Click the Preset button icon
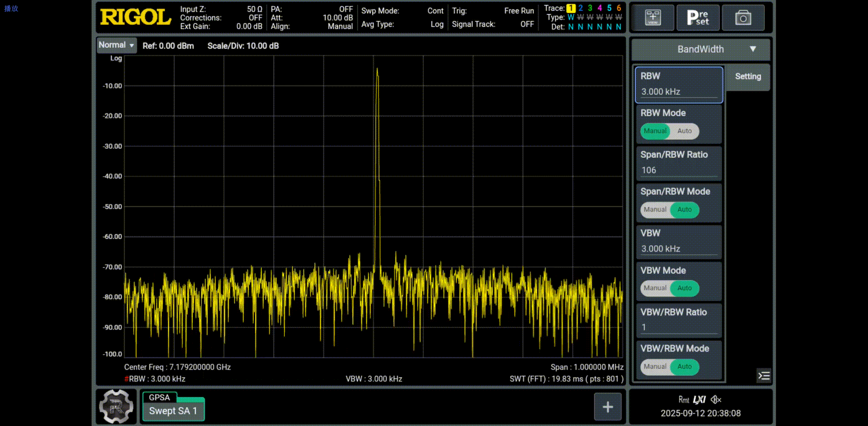This screenshot has width=868, height=426. point(698,18)
